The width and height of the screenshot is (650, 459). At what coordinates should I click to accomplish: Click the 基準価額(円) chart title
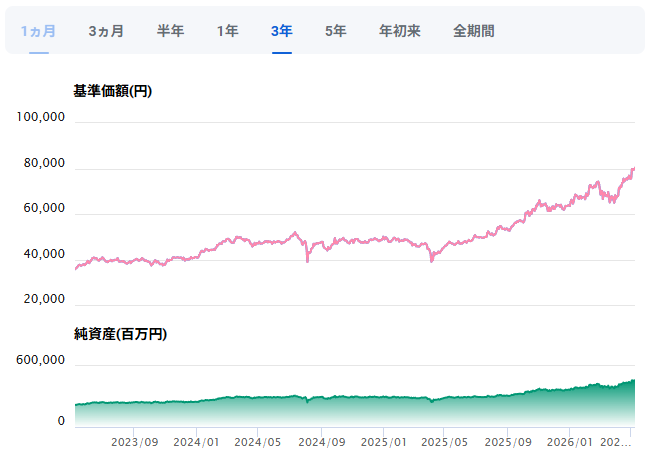pyautogui.click(x=113, y=91)
